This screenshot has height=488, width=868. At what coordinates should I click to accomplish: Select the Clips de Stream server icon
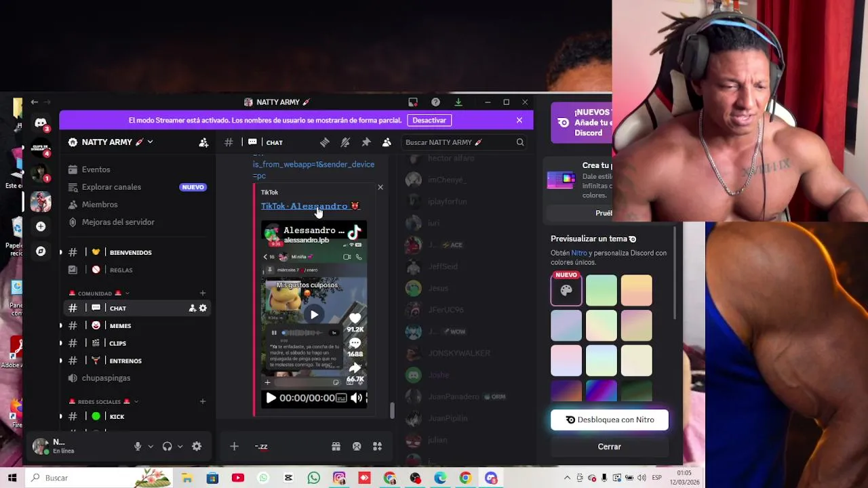click(41, 148)
